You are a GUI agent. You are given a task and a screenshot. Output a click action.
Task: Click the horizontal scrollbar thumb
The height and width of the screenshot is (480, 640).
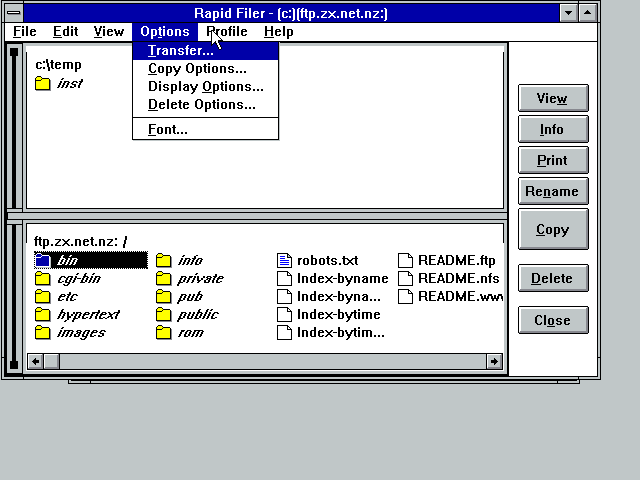(x=51, y=361)
